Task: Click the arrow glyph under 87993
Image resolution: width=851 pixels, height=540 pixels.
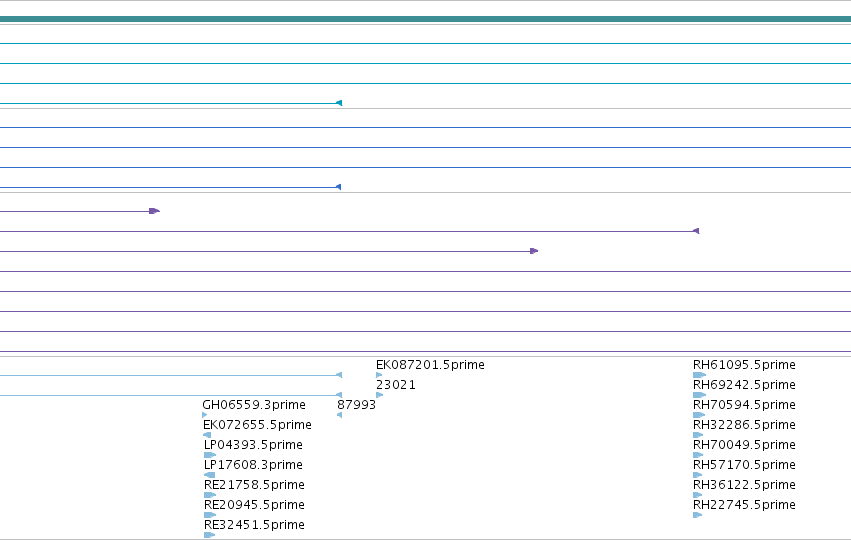Action: pyautogui.click(x=339, y=415)
